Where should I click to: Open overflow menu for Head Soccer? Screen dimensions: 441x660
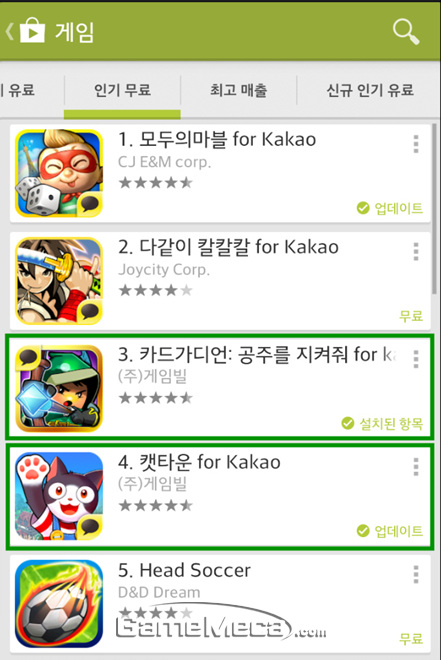416,574
